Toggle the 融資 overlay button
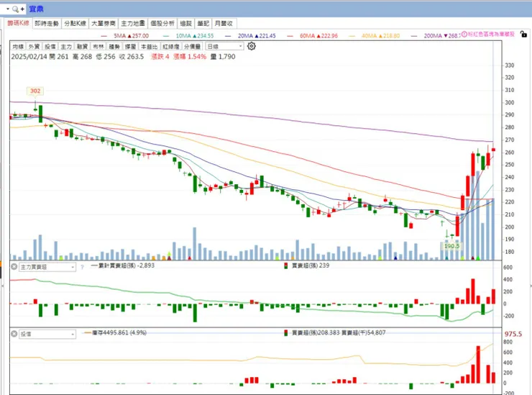 [x=83, y=47]
